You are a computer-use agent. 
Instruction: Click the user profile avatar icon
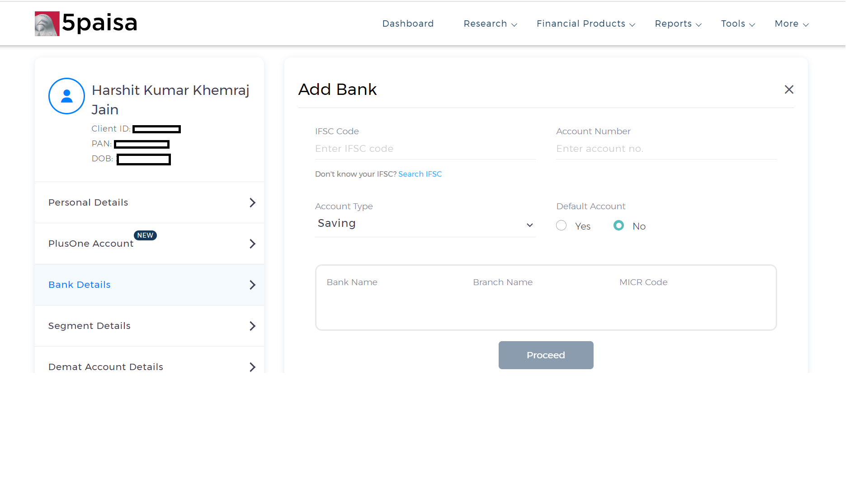66,96
